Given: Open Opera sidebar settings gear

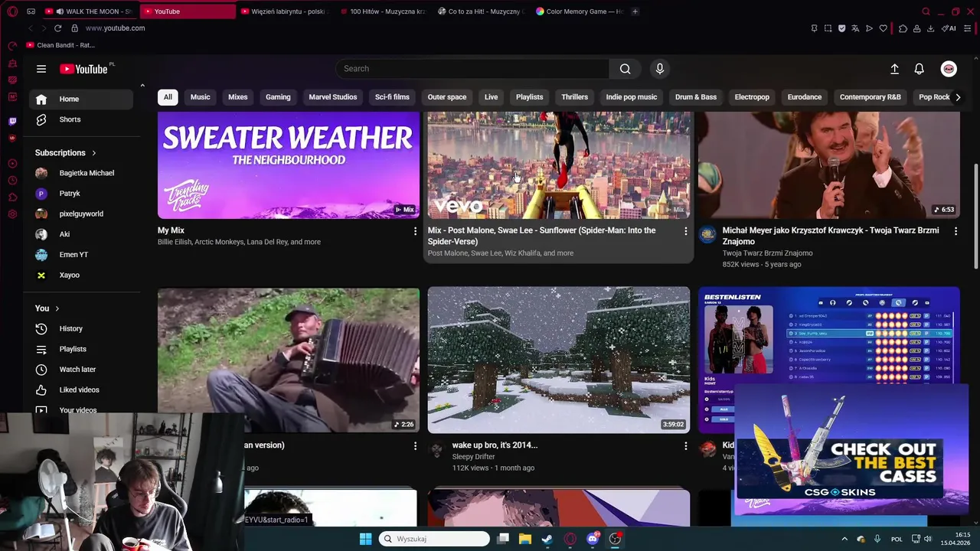Looking at the screenshot, I should 12,214.
